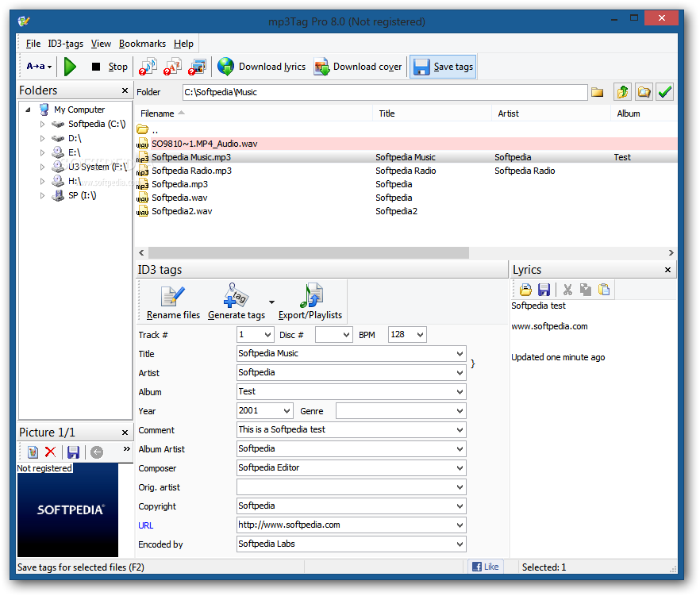This screenshot has width=700, height=596.
Task: Open the Year dropdown showing 2001
Action: coord(287,411)
